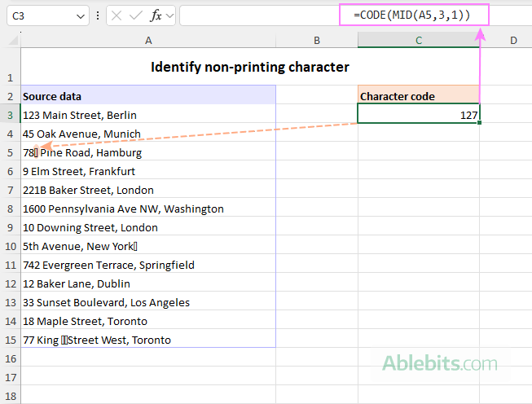
Task: Select '1600 Pennsylvania Ave NW, Washington' cell
Action: (148, 209)
